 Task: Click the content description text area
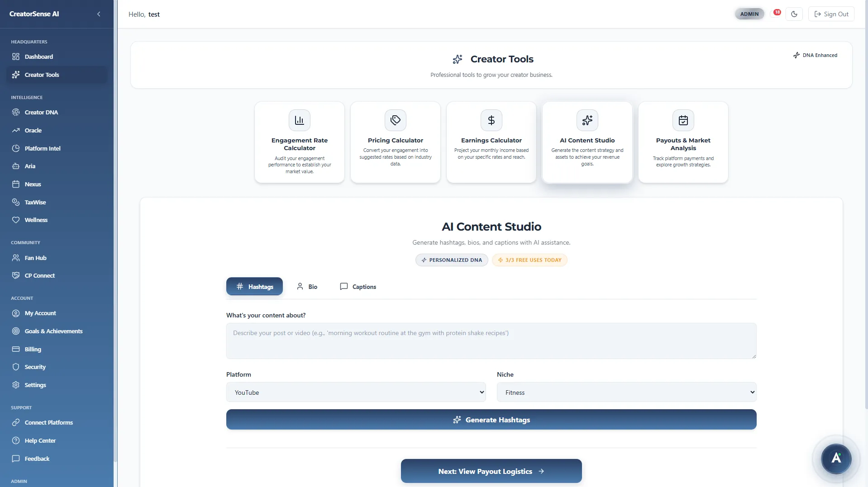point(491,341)
